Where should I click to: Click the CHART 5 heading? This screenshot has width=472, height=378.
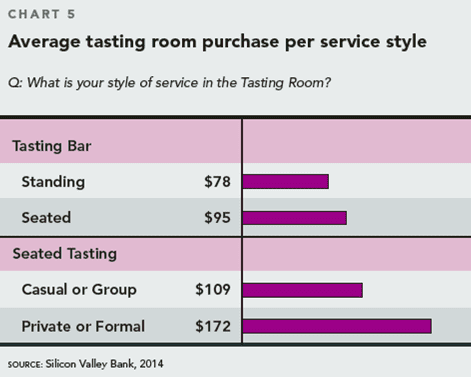coord(42,14)
